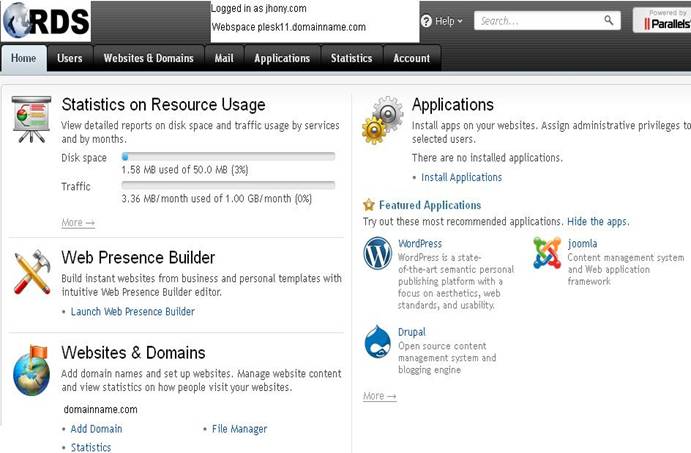
Task: Click the Install Applications link
Action: pos(461,177)
